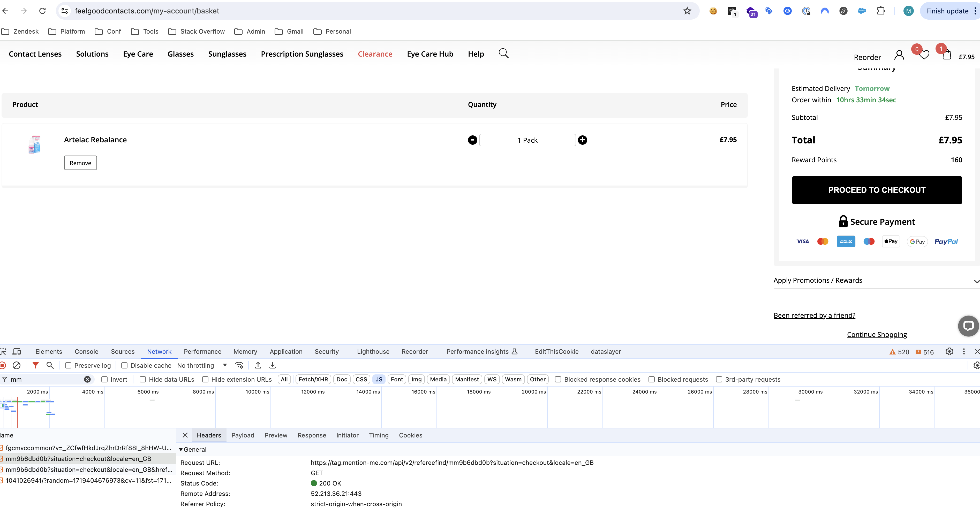980x508 pixels.
Task: Open the Eye Care menu
Action: [x=138, y=53]
